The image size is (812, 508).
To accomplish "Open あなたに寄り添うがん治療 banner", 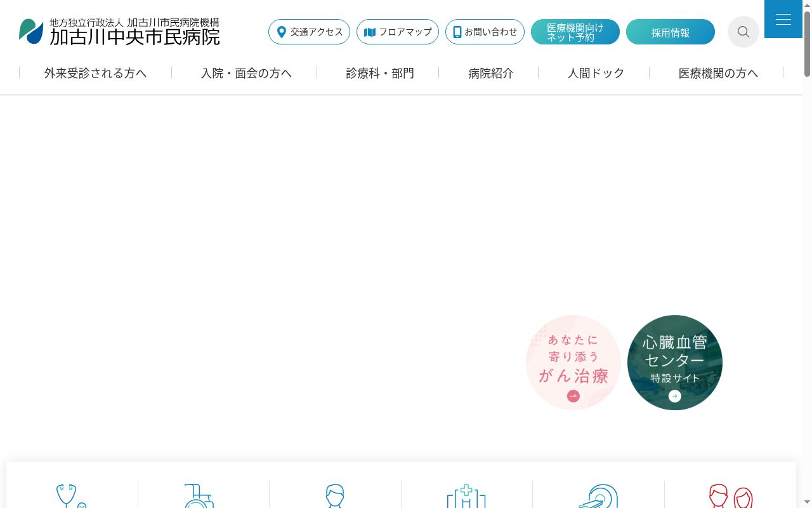I will 573,363.
